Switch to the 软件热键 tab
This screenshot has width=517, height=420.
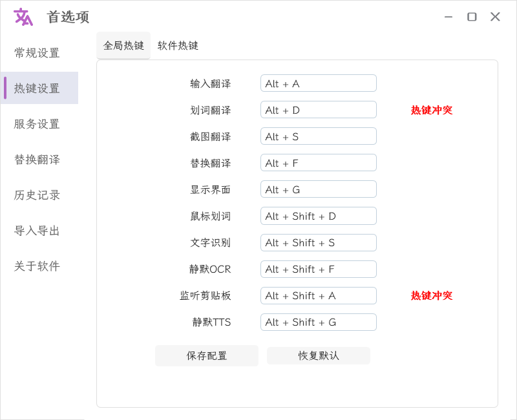coord(178,45)
